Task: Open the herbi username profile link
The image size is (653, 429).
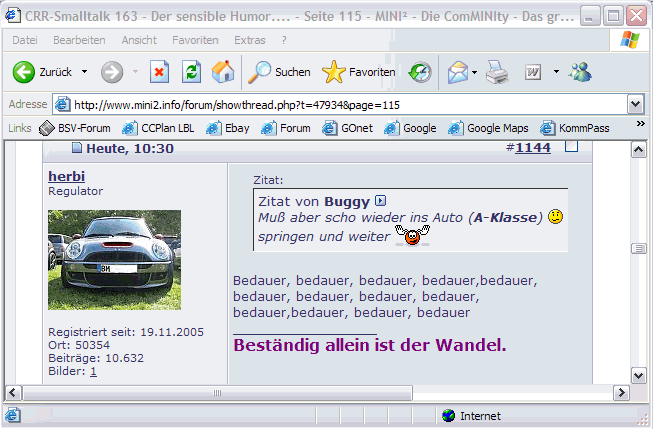Action: point(66,176)
